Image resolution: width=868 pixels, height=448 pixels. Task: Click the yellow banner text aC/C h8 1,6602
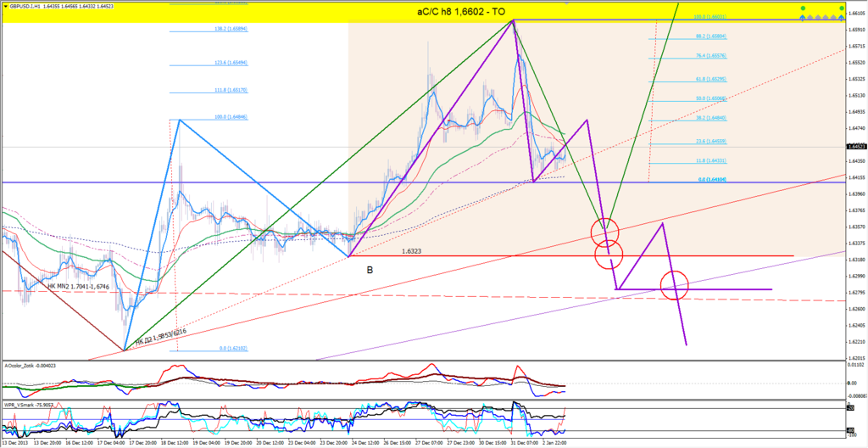[x=462, y=11]
